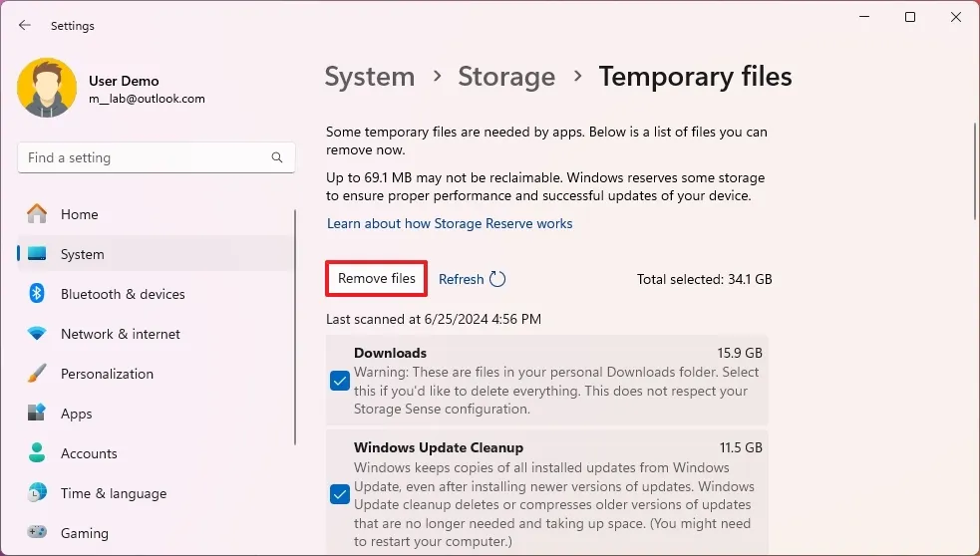Click the Network wifi icon
This screenshot has height=556, width=980.
(37, 334)
